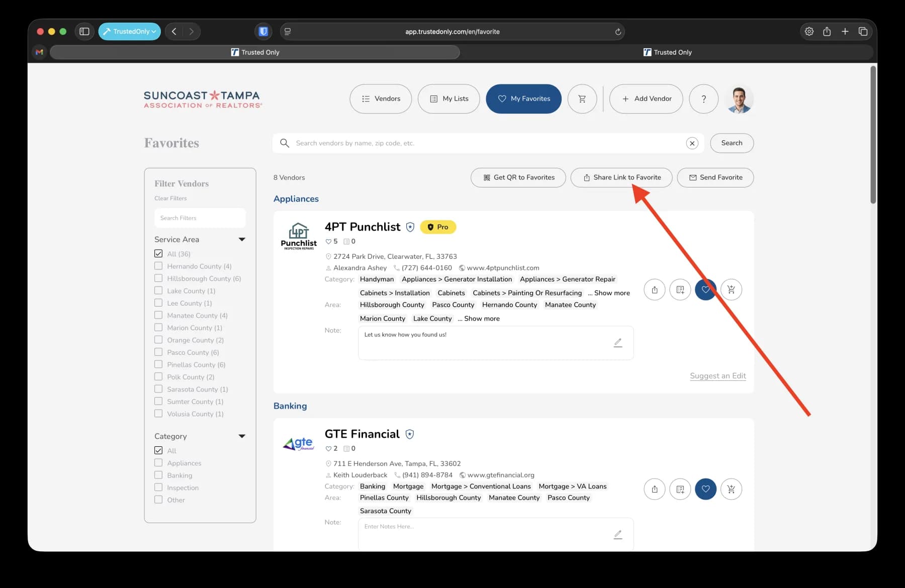Click the page vertical scrollbar
This screenshot has width=905, height=588.
[x=873, y=135]
